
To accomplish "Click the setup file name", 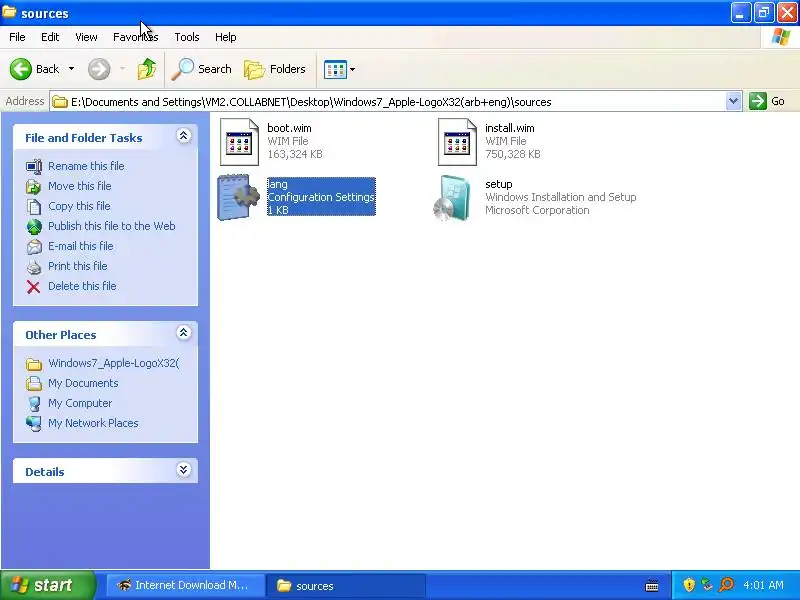I will tap(498, 184).
